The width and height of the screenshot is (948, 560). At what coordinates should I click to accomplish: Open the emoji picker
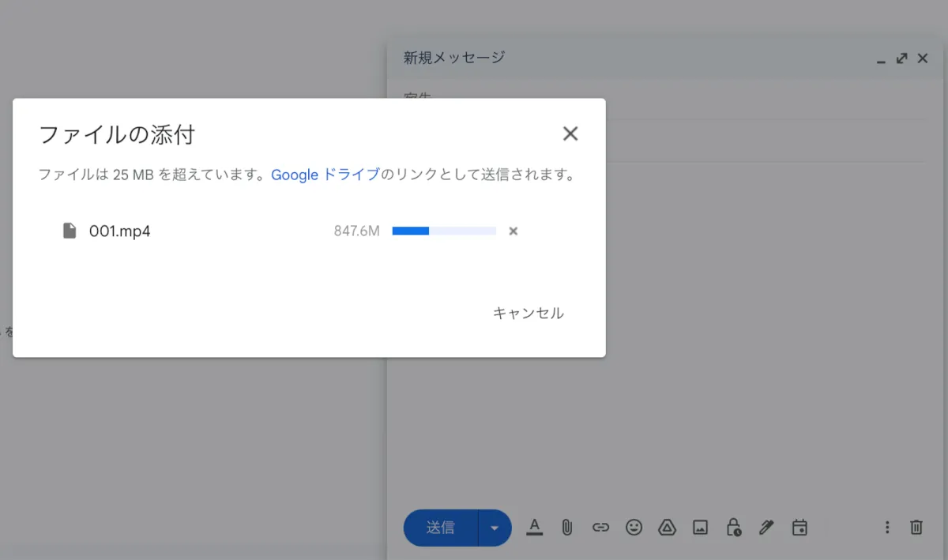coord(634,528)
